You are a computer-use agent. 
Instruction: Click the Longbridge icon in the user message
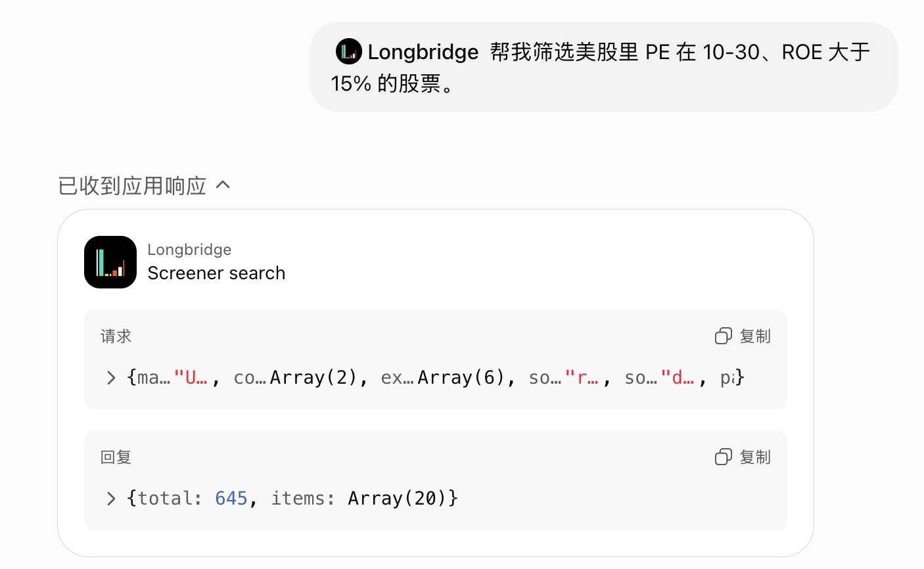pos(348,51)
